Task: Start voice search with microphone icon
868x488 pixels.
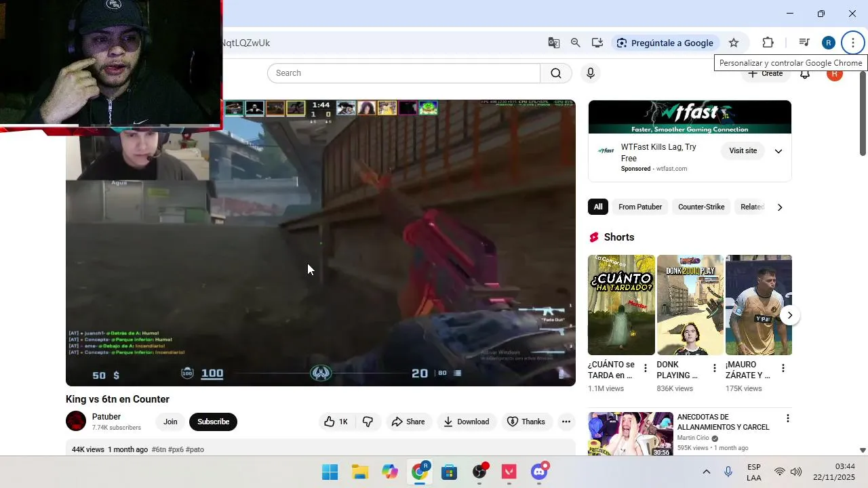Action: click(x=591, y=73)
